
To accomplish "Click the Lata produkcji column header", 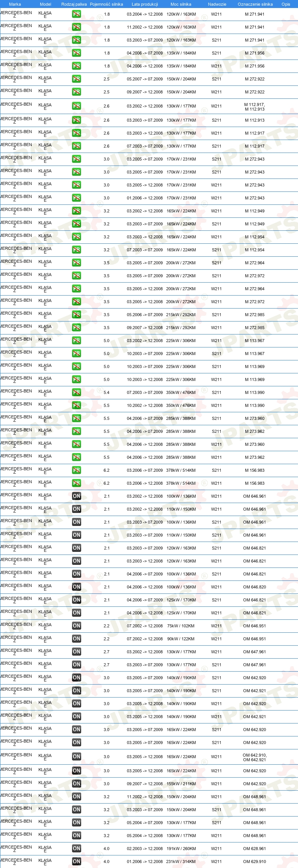I will pos(145,4).
